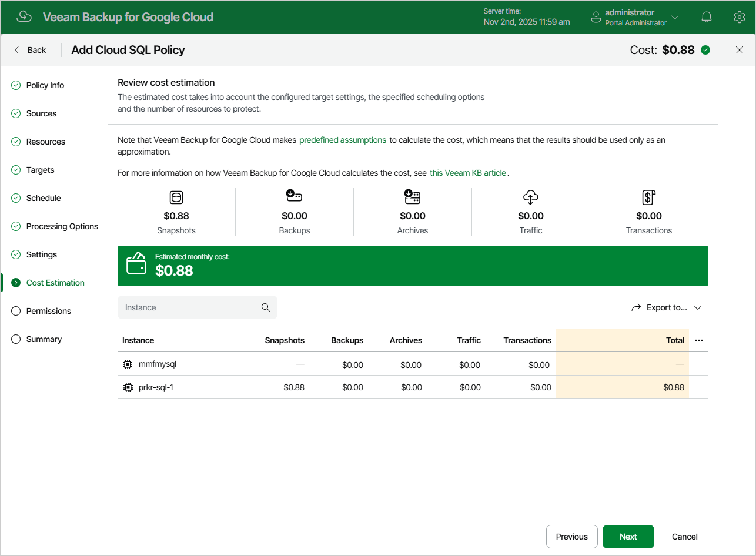
Task: Open this Veeam KB article link
Action: click(x=468, y=173)
